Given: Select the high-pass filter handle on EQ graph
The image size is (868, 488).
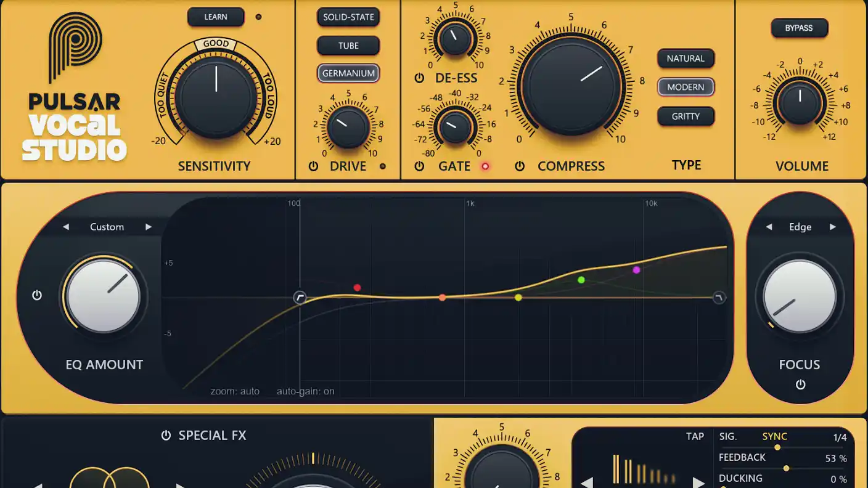Looking at the screenshot, I should (300, 298).
